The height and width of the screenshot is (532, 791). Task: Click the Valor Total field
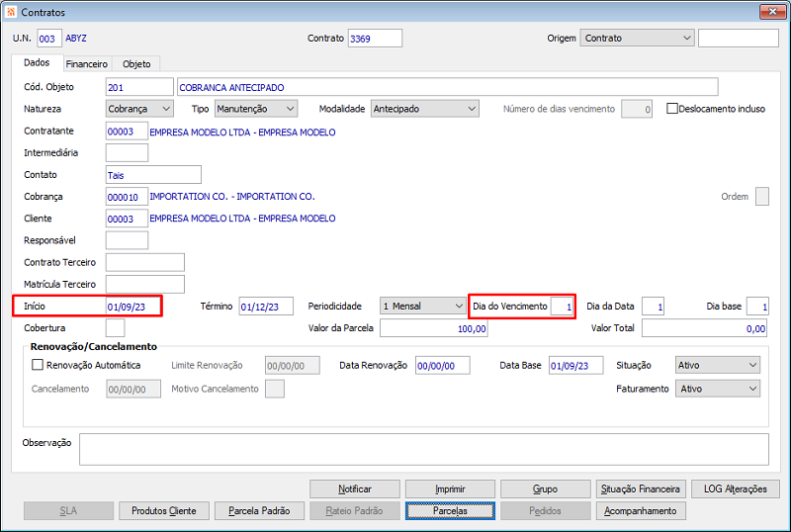click(705, 328)
